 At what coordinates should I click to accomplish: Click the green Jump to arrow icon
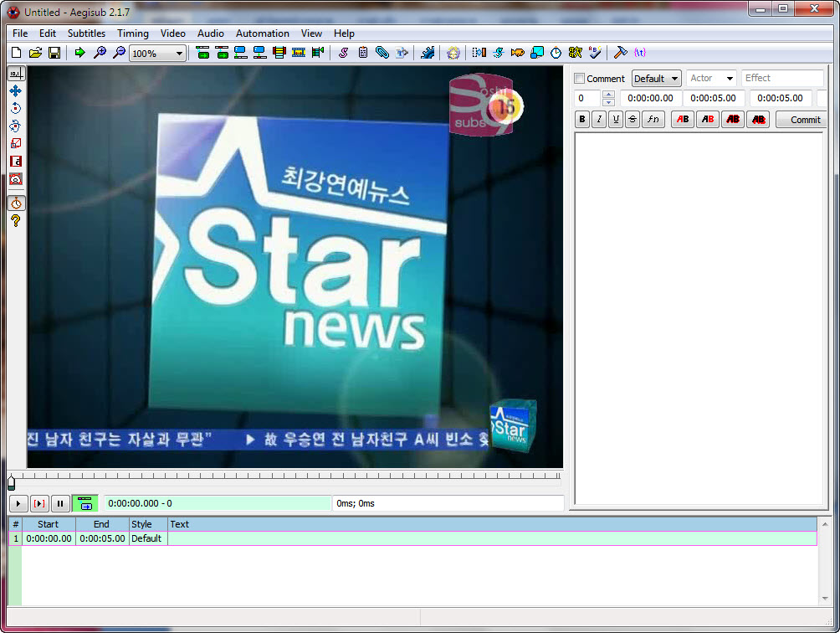(79, 53)
